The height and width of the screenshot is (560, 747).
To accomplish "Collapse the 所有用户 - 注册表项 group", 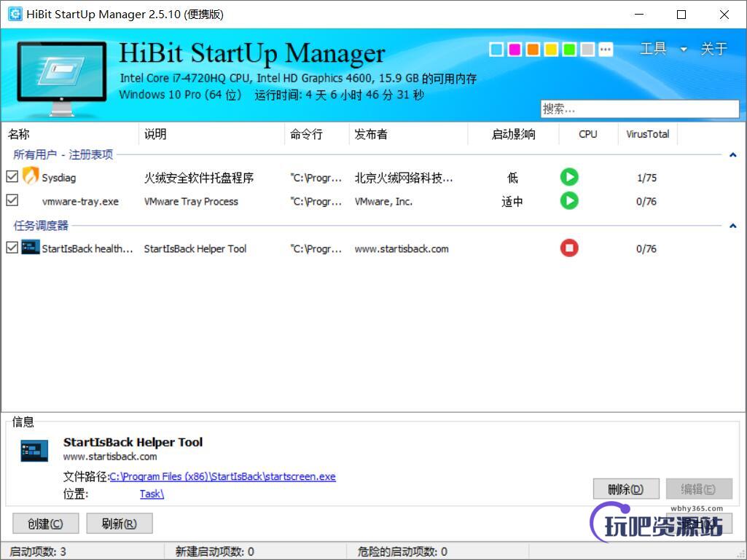I will (x=733, y=155).
